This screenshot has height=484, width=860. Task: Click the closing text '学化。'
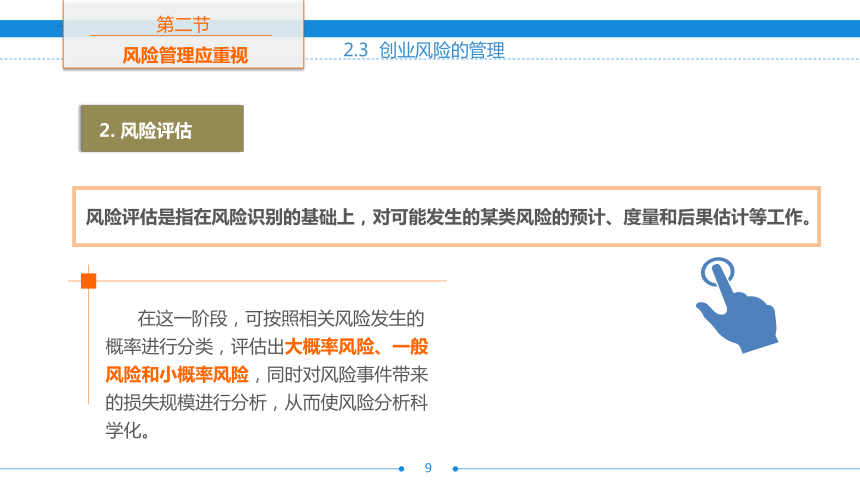(128, 431)
